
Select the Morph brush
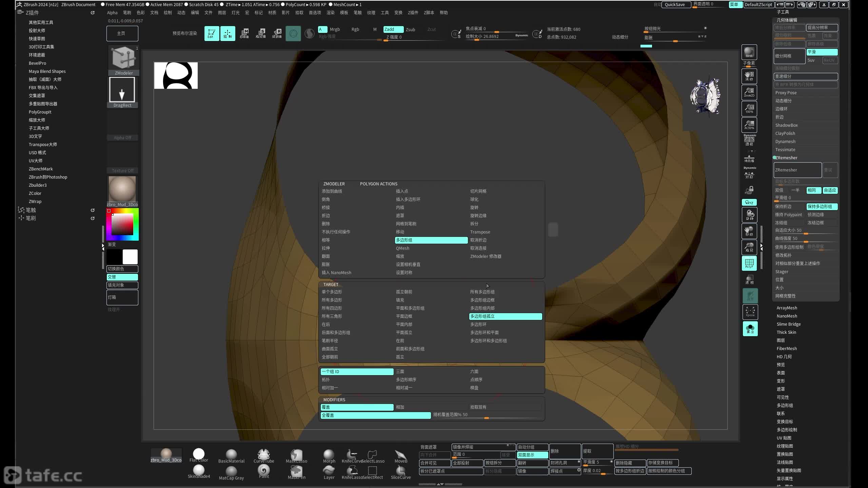(x=329, y=456)
